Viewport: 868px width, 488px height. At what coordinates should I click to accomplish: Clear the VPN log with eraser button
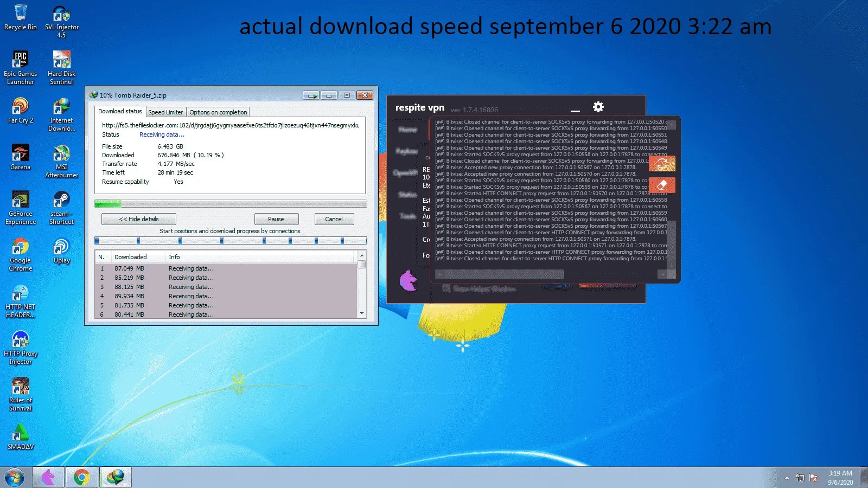pos(662,185)
